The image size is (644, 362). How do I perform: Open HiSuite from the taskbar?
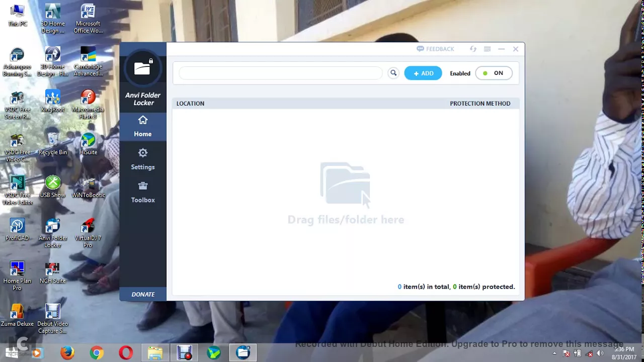click(214, 352)
